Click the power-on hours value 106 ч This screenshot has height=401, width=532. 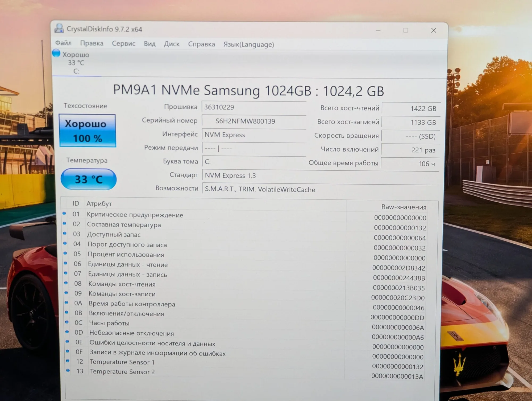[410, 163]
